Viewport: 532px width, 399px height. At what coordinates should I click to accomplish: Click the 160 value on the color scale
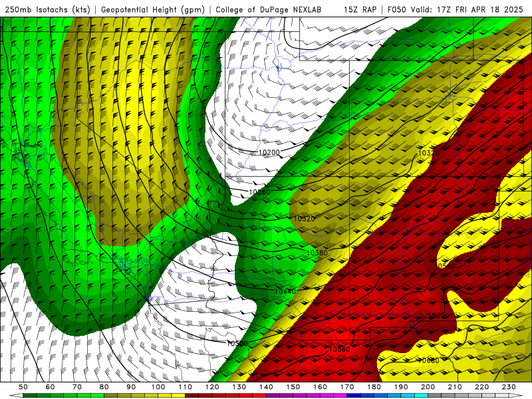click(x=320, y=387)
